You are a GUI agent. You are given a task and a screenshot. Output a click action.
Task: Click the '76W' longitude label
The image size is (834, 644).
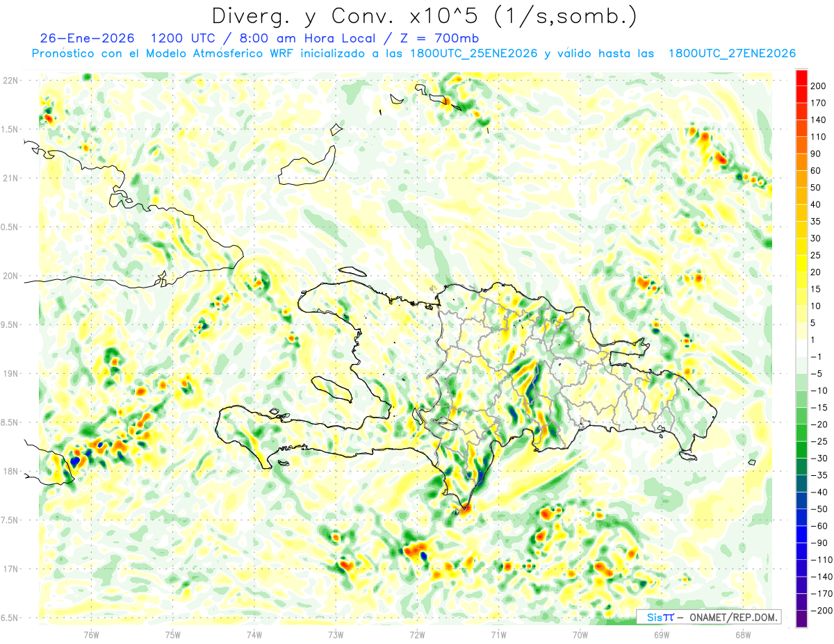91,634
